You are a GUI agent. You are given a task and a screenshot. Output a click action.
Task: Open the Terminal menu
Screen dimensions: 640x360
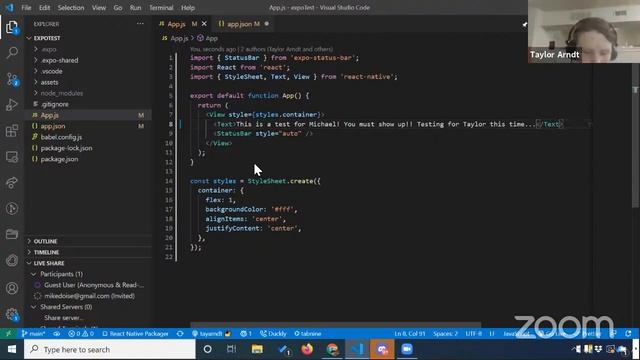(x=161, y=7)
